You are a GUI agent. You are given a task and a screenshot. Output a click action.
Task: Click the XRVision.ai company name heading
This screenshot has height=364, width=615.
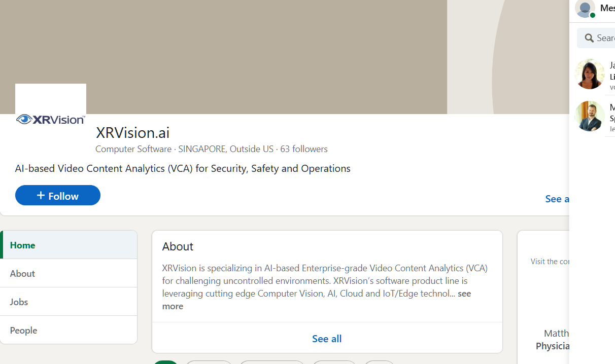(133, 132)
